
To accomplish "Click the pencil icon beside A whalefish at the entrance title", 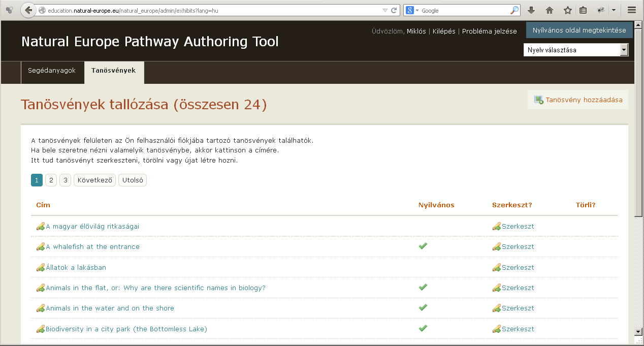I will point(41,247).
